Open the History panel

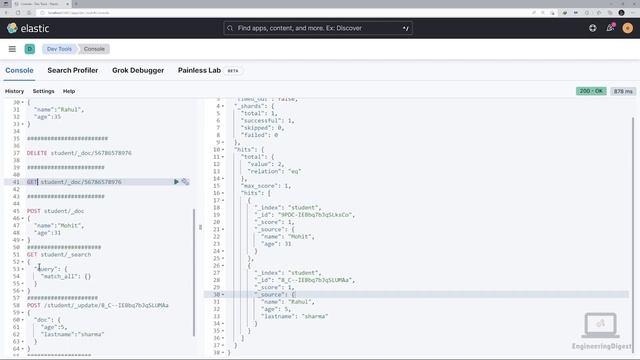[x=14, y=91]
